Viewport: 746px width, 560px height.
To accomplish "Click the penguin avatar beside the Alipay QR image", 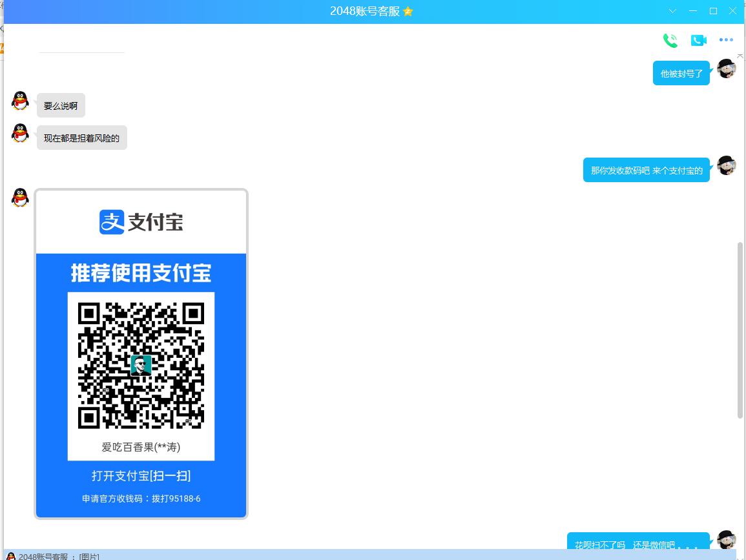I will point(20,198).
